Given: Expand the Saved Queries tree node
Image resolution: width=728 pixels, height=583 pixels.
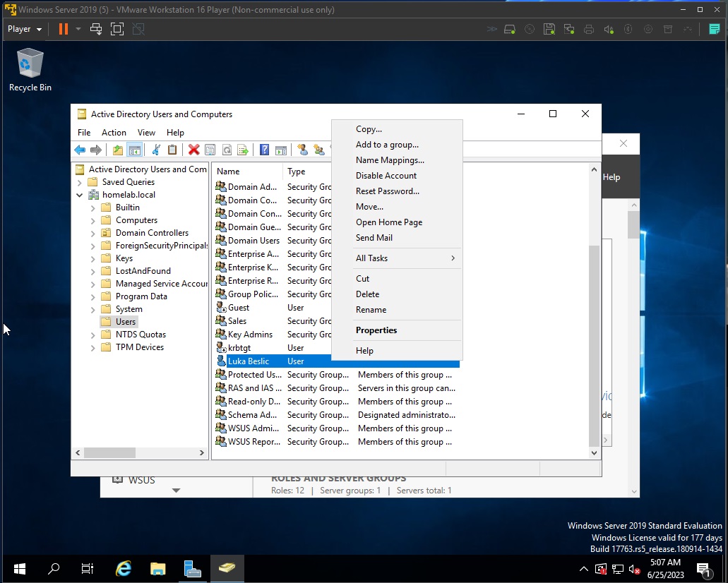Looking at the screenshot, I should pos(79,182).
